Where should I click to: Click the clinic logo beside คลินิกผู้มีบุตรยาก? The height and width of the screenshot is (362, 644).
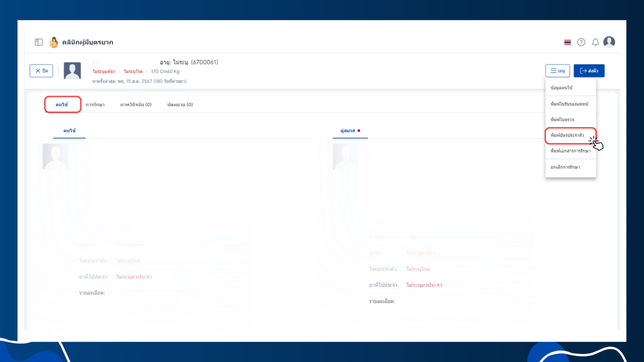(54, 42)
